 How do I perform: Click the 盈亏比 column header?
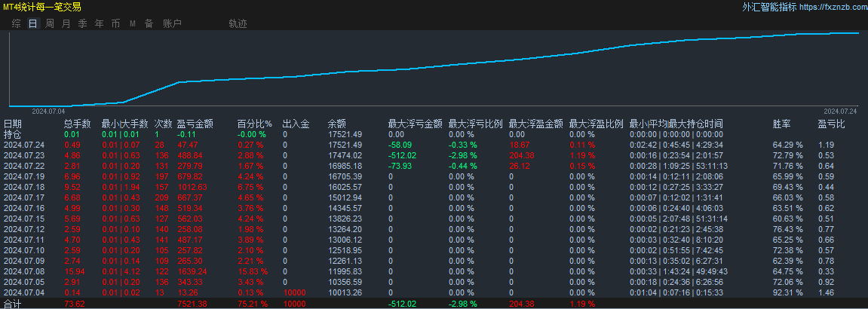click(832, 124)
